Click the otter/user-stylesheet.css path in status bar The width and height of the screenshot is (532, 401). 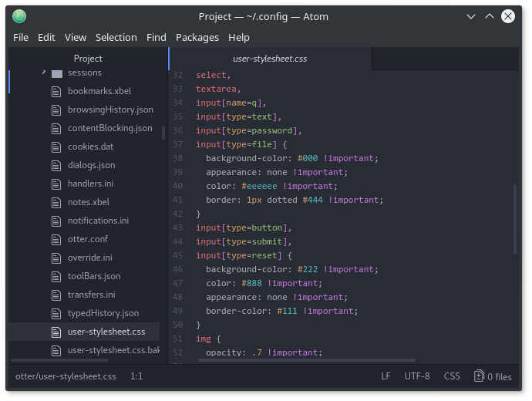click(x=66, y=376)
